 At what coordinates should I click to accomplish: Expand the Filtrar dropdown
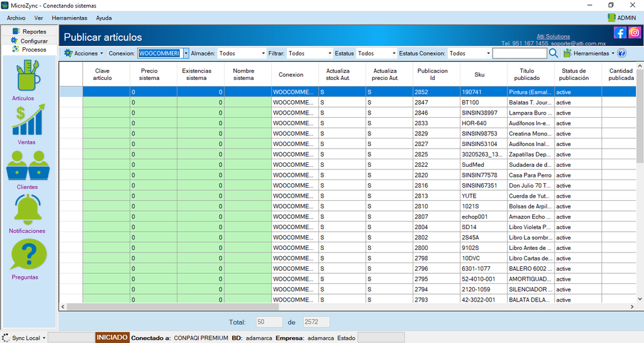(x=330, y=53)
